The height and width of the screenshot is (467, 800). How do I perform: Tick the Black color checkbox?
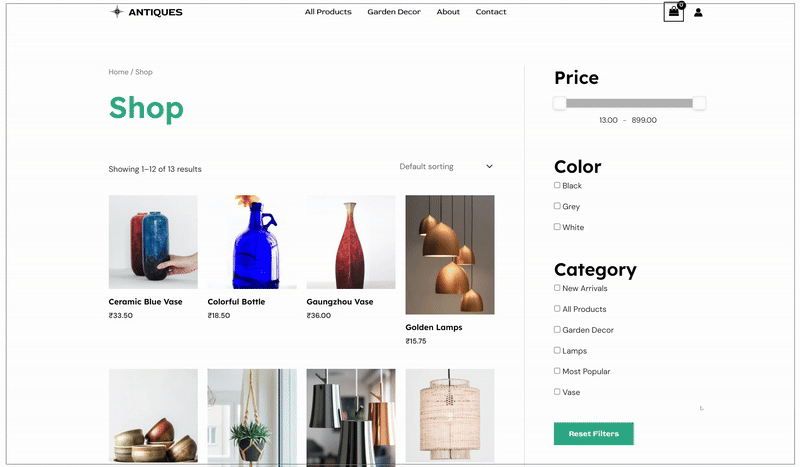coord(557,185)
